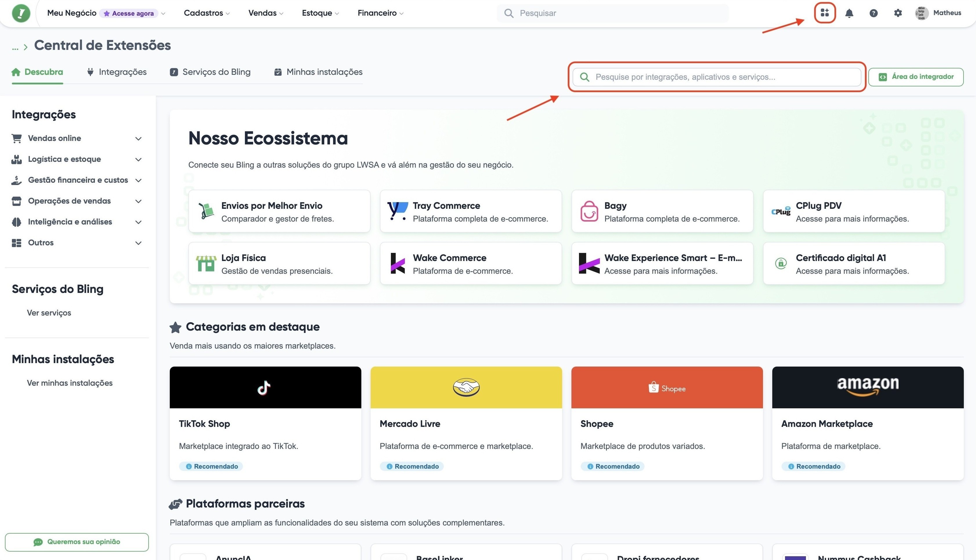Image resolution: width=976 pixels, height=560 pixels.
Task: Expand Inteligência e análises category
Action: click(77, 222)
